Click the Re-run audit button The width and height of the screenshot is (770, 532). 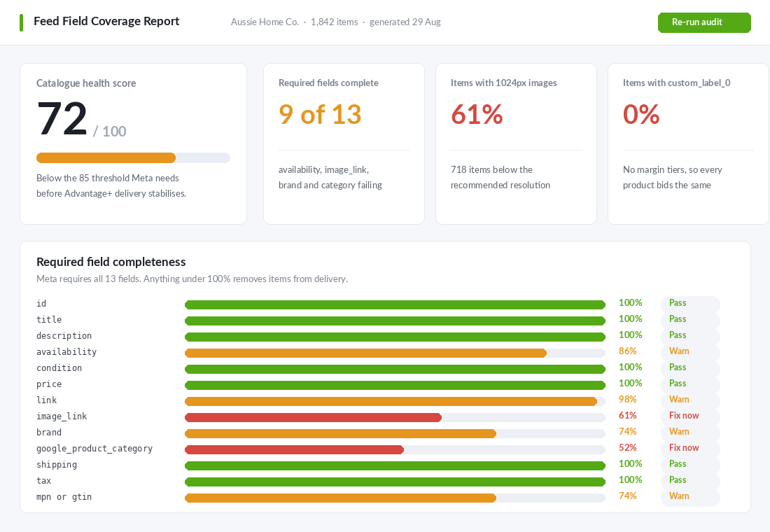pos(704,22)
